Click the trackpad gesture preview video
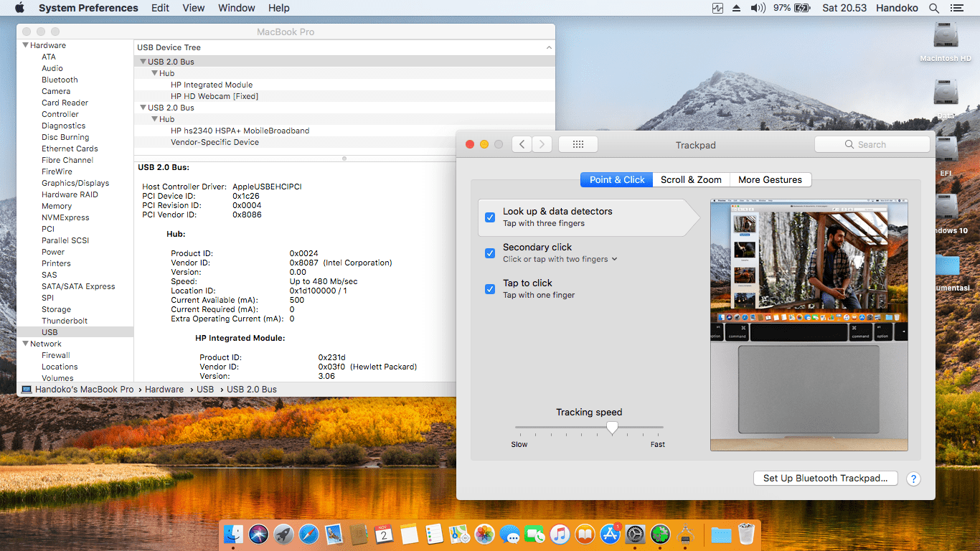The height and width of the screenshot is (551, 980). click(x=809, y=325)
